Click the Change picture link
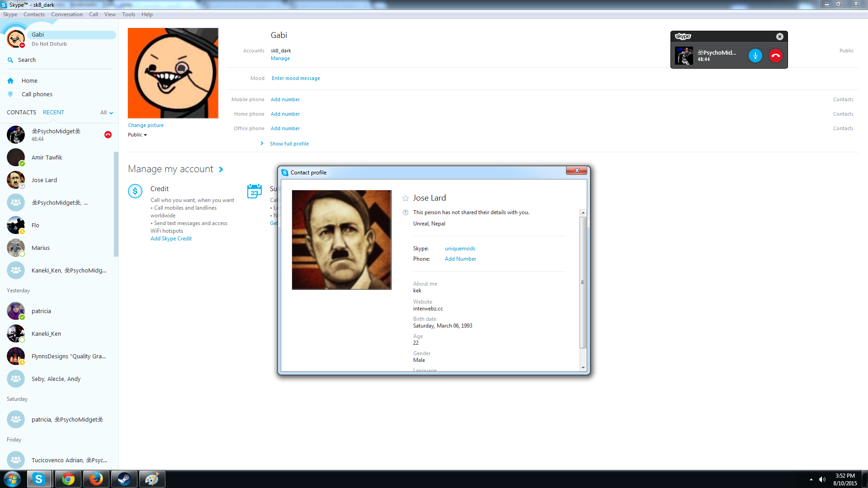The height and width of the screenshot is (488, 868). point(146,125)
